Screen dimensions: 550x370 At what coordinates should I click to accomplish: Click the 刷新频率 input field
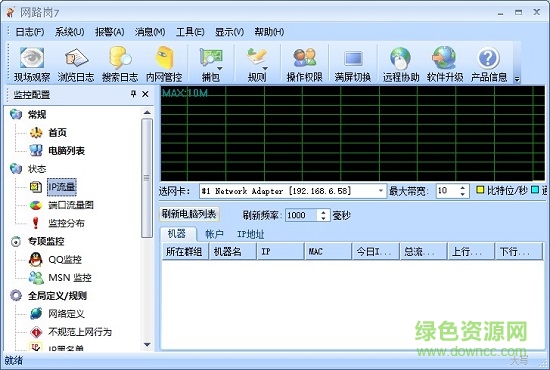point(302,215)
